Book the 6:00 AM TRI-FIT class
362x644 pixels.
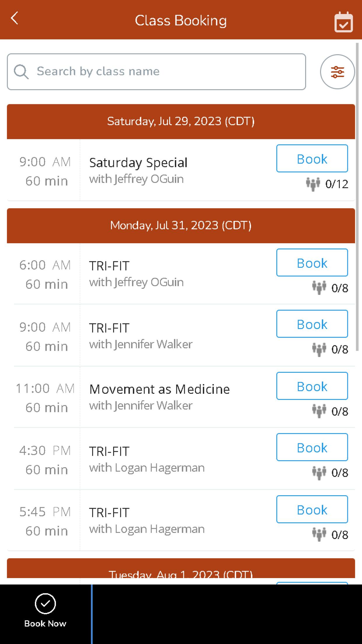(x=312, y=262)
